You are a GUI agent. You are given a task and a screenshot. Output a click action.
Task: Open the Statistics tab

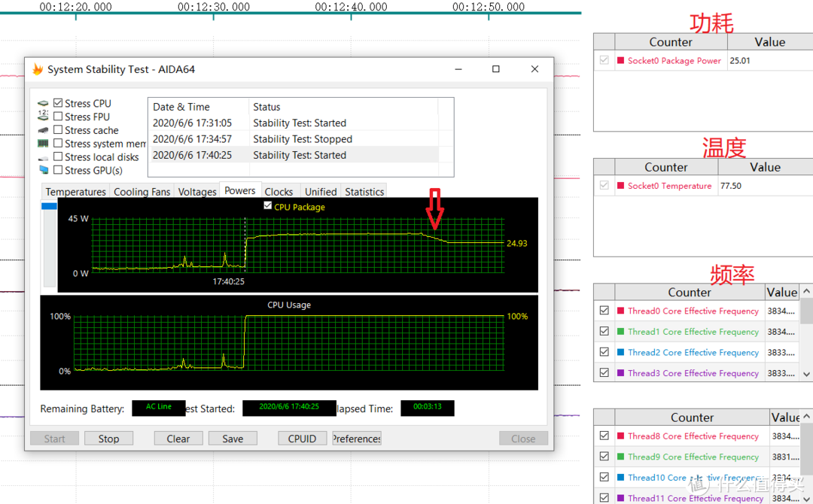(x=364, y=192)
